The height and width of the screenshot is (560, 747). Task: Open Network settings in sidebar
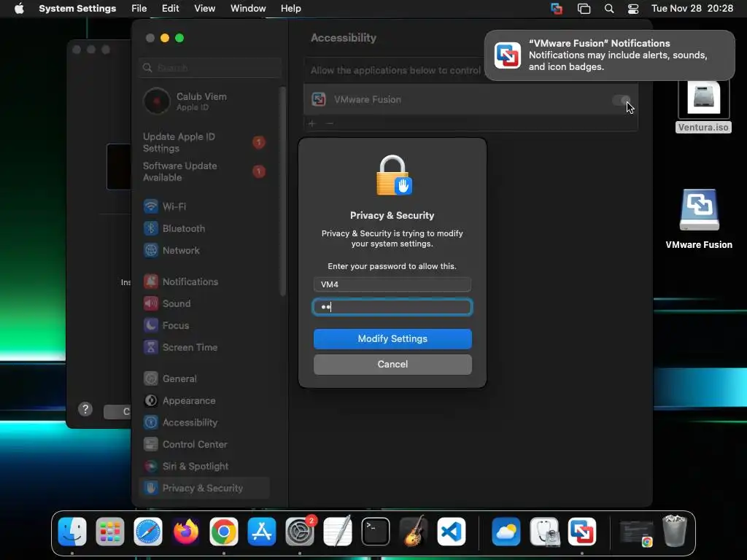click(x=205, y=251)
